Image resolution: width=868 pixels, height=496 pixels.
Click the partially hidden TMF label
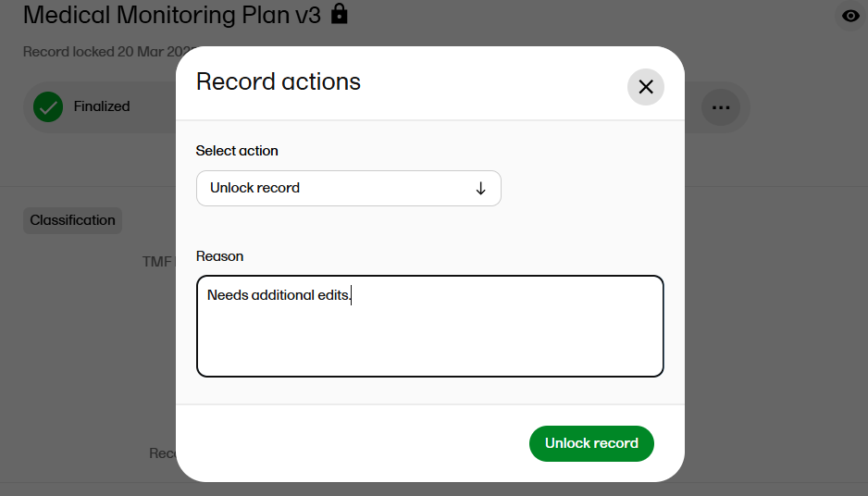coord(157,262)
